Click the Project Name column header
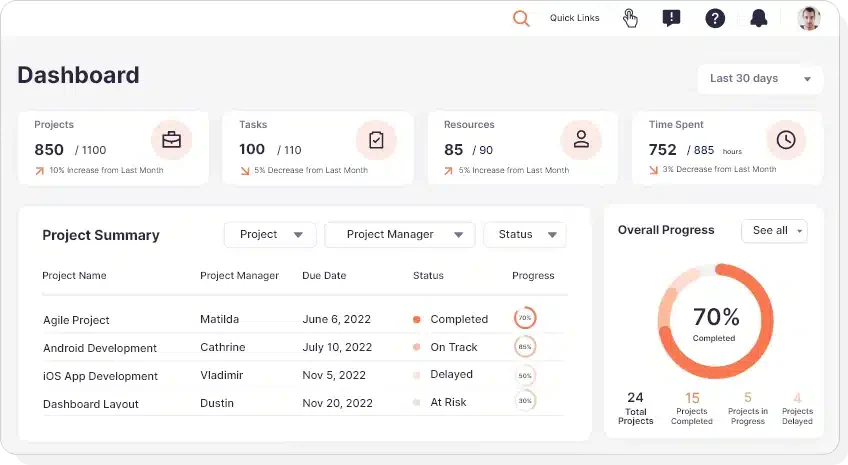The height and width of the screenshot is (465, 848). coord(74,276)
